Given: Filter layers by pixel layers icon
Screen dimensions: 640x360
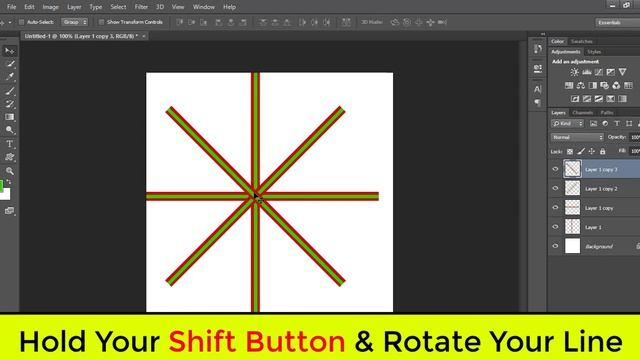Looking at the screenshot, I should [x=593, y=124].
